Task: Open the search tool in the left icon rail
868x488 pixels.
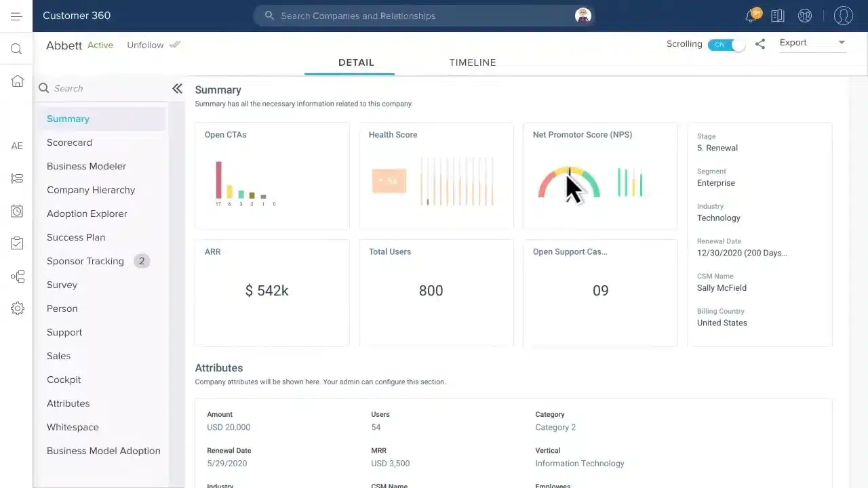Action: click(16, 48)
